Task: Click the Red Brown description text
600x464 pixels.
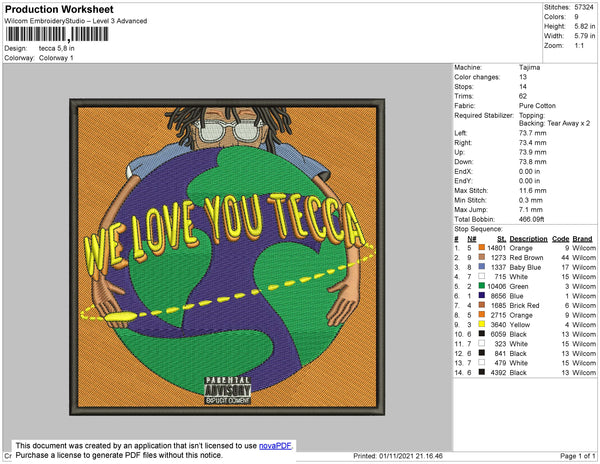Action: (x=527, y=257)
